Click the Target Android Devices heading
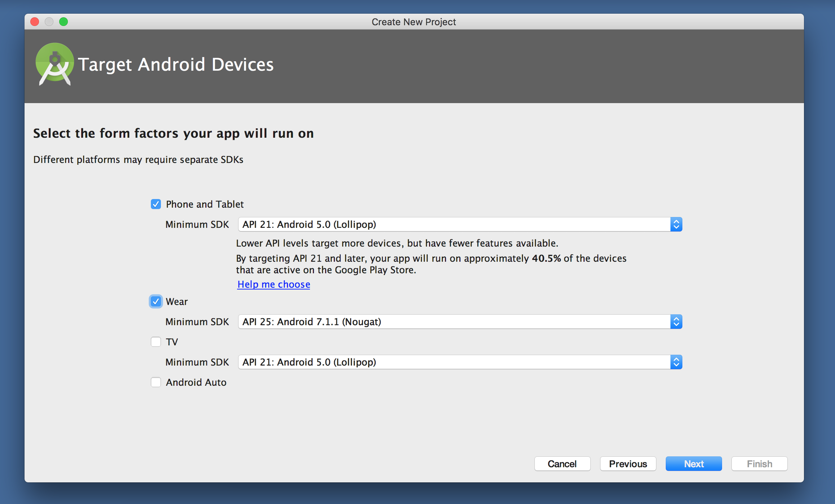The height and width of the screenshot is (504, 835). tap(176, 65)
